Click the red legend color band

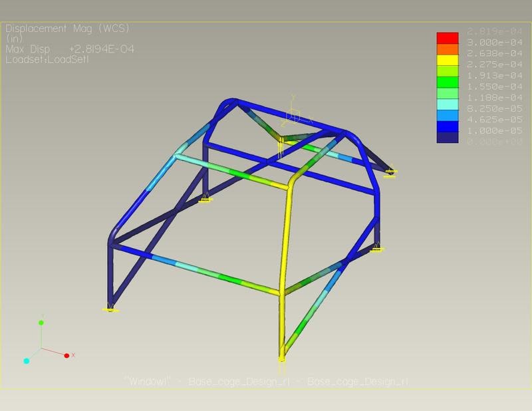point(447,38)
